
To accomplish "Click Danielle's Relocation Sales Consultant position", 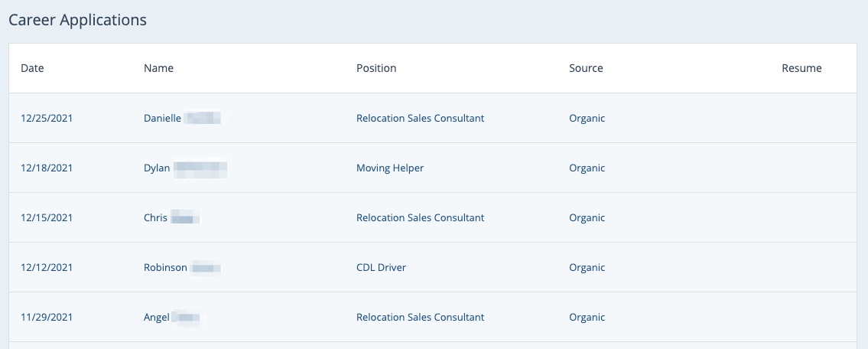I will (x=420, y=118).
